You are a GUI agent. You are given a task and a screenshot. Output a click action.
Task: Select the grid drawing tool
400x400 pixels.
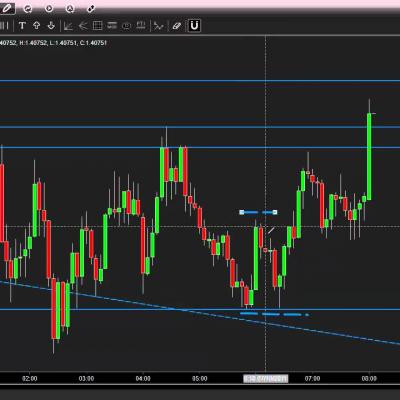97,26
